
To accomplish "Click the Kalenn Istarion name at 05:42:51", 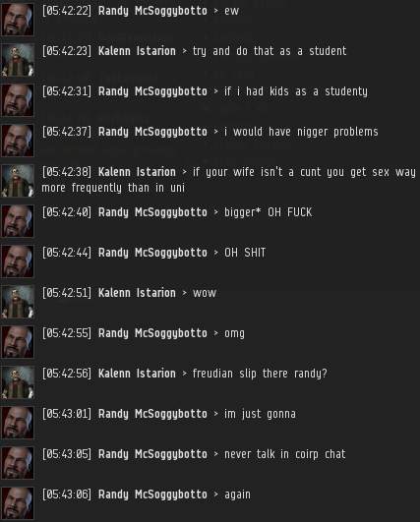I will [137, 293].
